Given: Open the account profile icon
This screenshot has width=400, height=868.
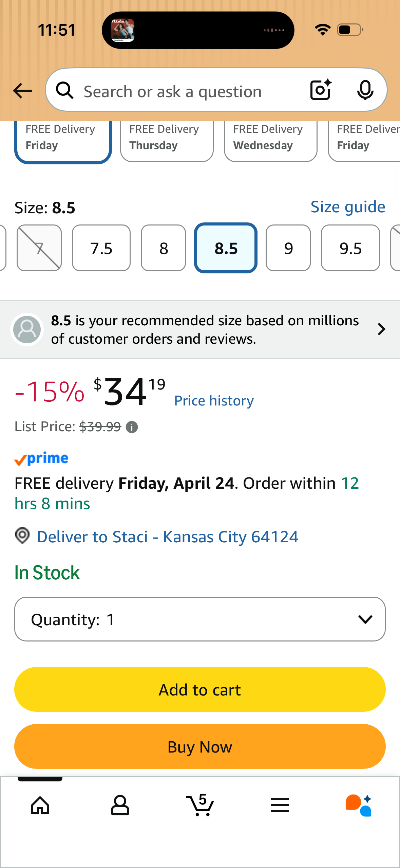Looking at the screenshot, I should click(x=120, y=805).
